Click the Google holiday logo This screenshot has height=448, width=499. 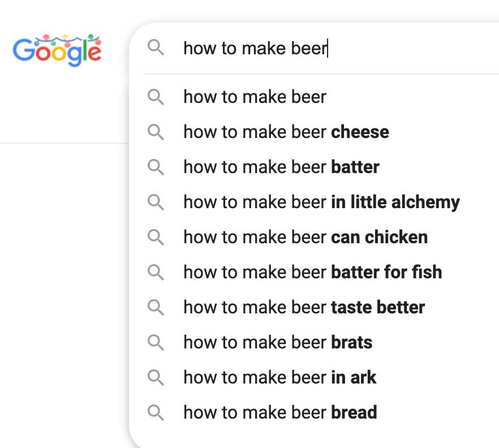[57, 50]
